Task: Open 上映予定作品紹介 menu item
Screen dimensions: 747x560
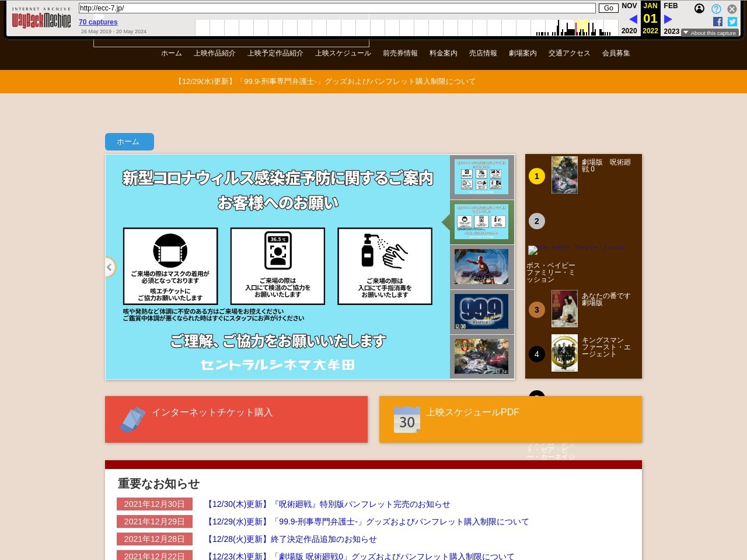Action: 275,53
